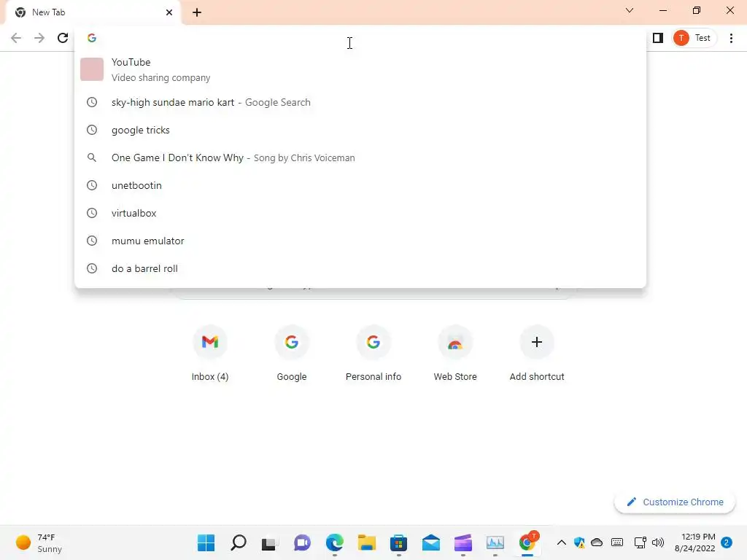The width and height of the screenshot is (747, 560).
Task: Open Personal info shortcut
Action: pos(373,354)
